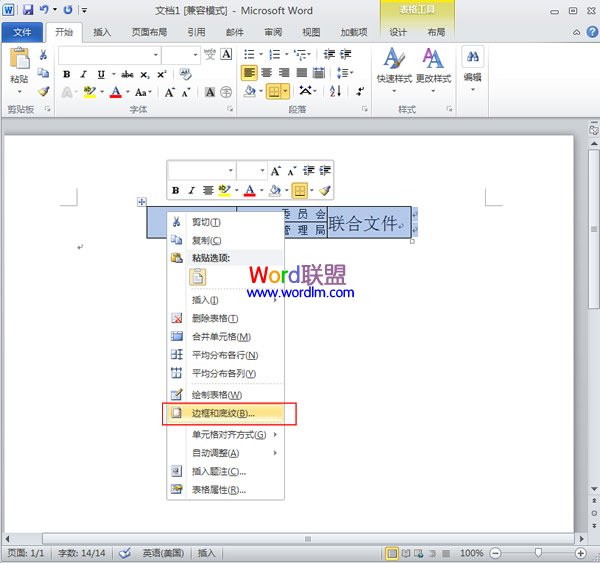
Task: Open the ribbon Borders dropdown arrow
Action: coord(285,91)
